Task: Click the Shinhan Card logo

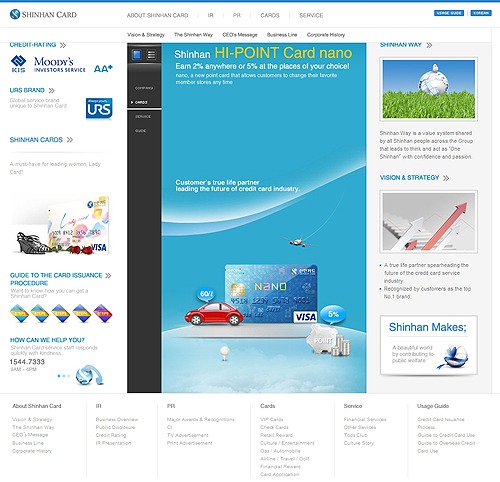Action: [x=43, y=14]
